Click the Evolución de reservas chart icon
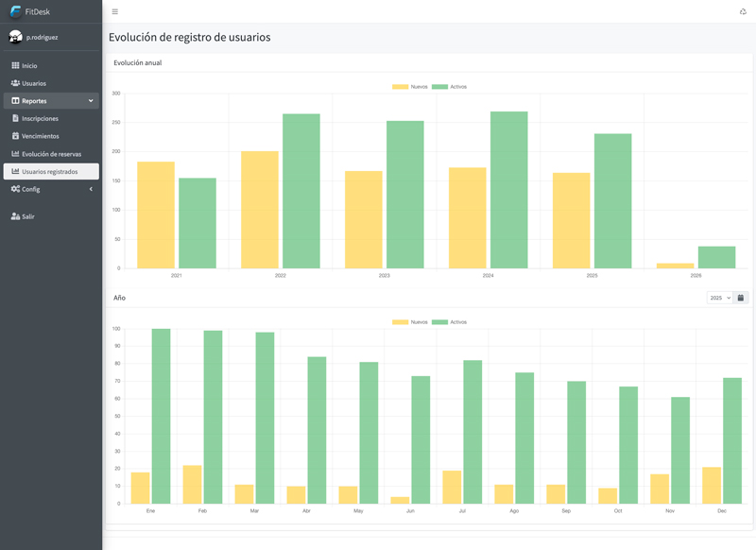Image resolution: width=756 pixels, height=550 pixels. (15, 154)
